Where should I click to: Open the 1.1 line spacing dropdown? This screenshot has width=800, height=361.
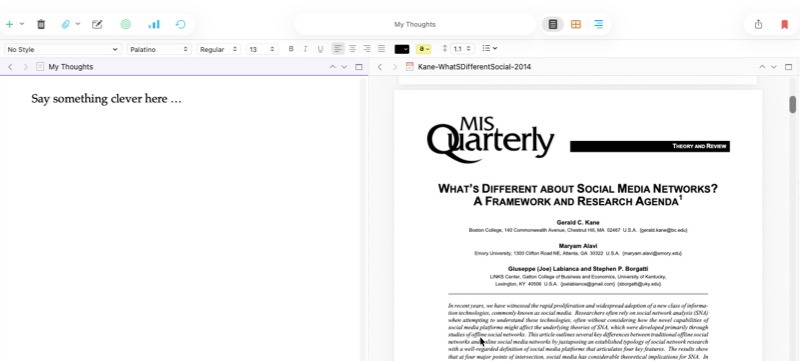pyautogui.click(x=462, y=49)
